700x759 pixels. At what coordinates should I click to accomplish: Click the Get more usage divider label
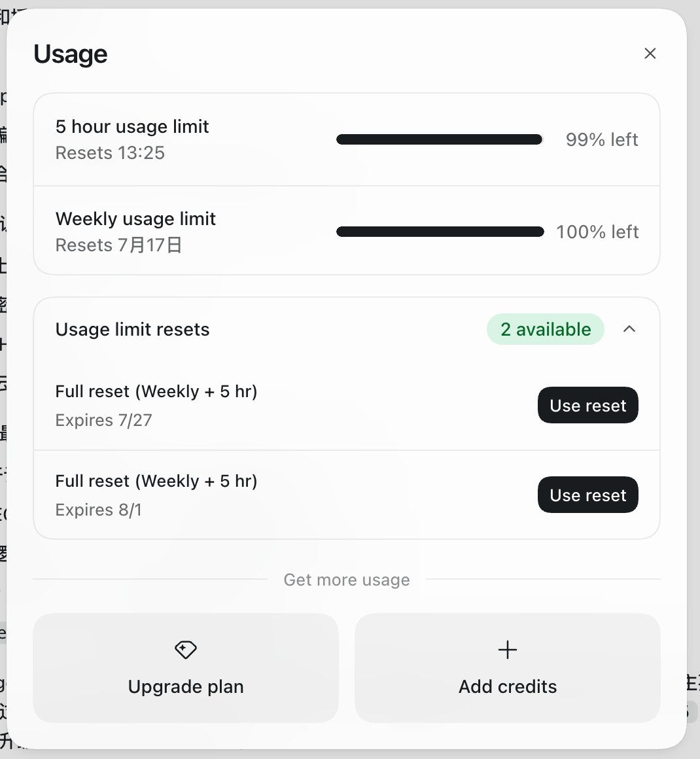(x=347, y=580)
